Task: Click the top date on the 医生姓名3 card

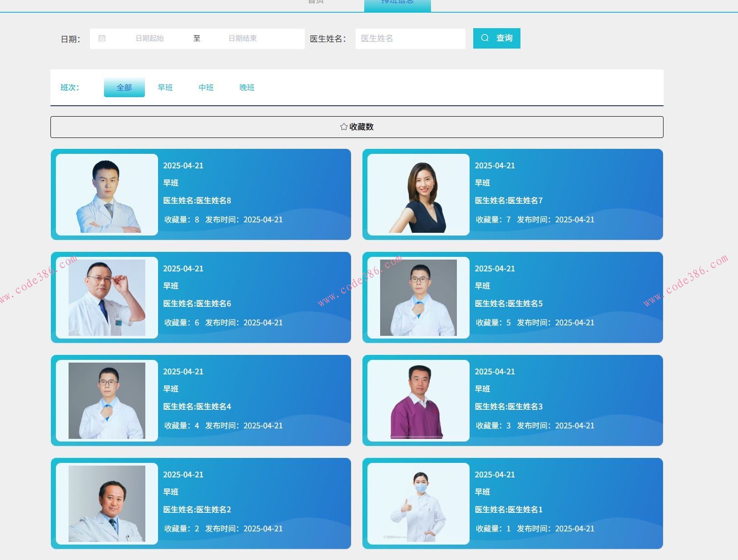Action: pyautogui.click(x=495, y=372)
